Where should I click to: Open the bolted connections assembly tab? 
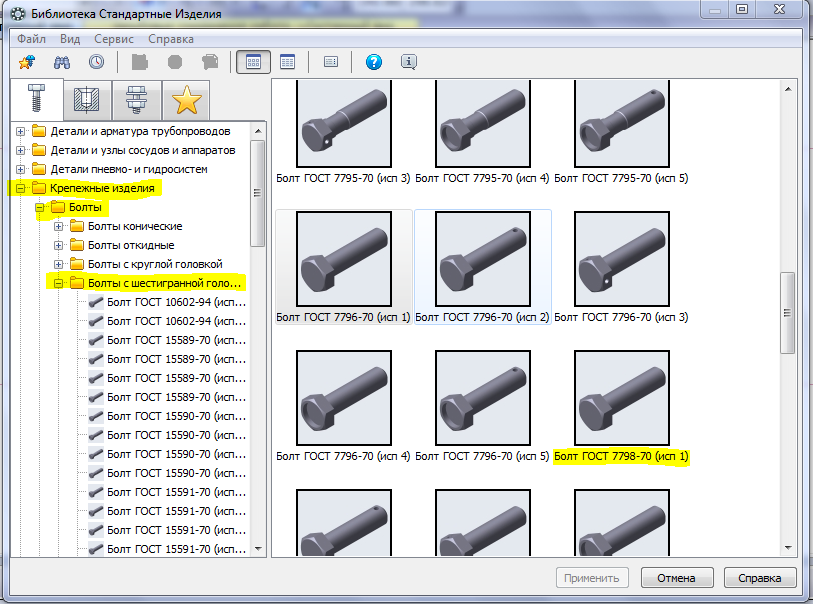(136, 100)
